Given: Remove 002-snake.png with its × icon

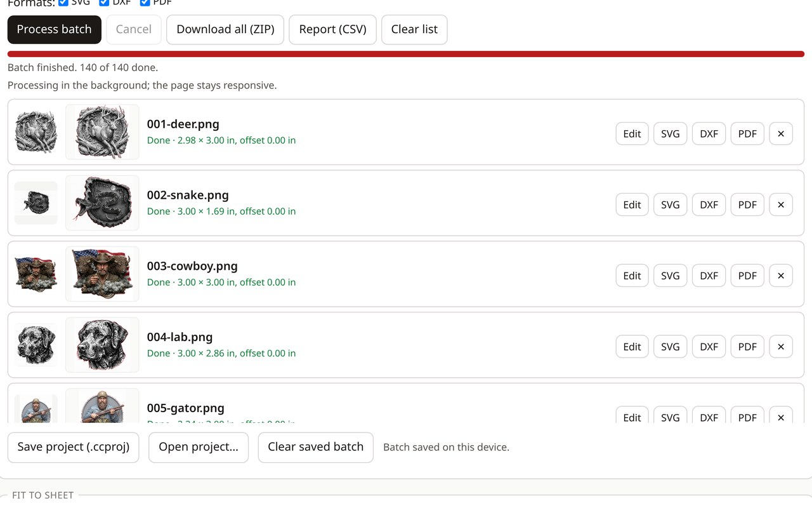Looking at the screenshot, I should tap(781, 204).
